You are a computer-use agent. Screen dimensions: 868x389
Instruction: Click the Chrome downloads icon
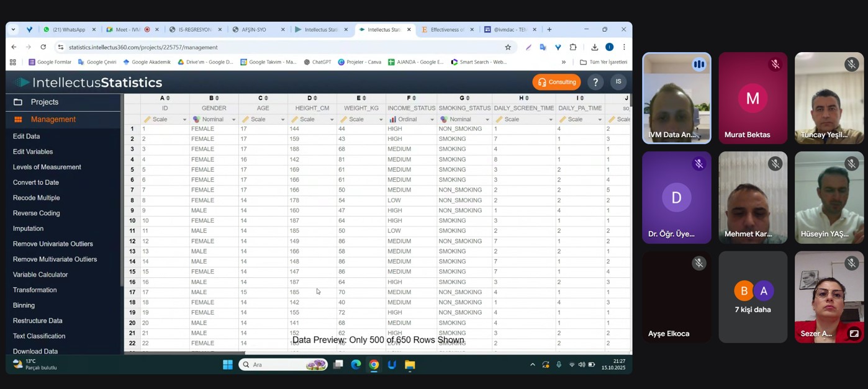point(594,47)
